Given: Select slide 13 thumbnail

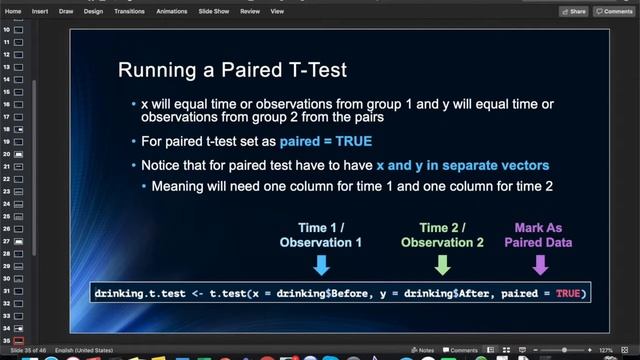Looking at the screenshot, I should (18, 67).
